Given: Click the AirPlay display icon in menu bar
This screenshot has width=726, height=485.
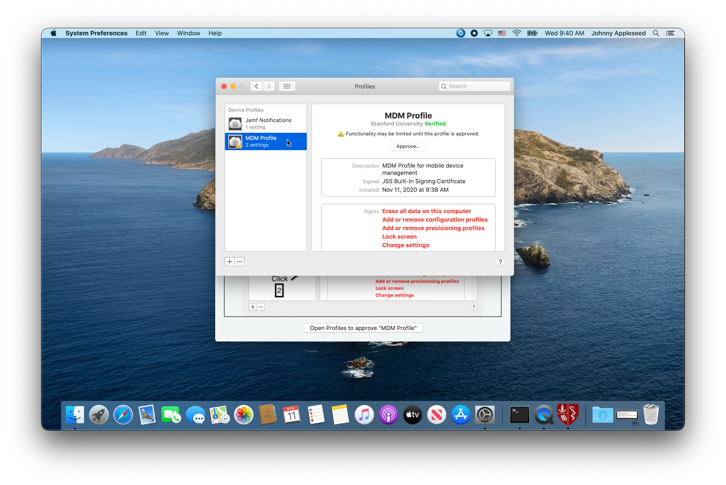Looking at the screenshot, I should pos(488,33).
